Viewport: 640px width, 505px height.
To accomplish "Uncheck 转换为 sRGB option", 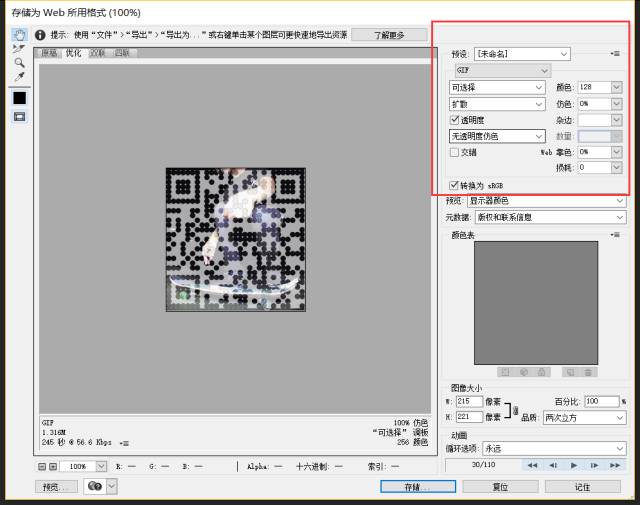I will (x=455, y=185).
